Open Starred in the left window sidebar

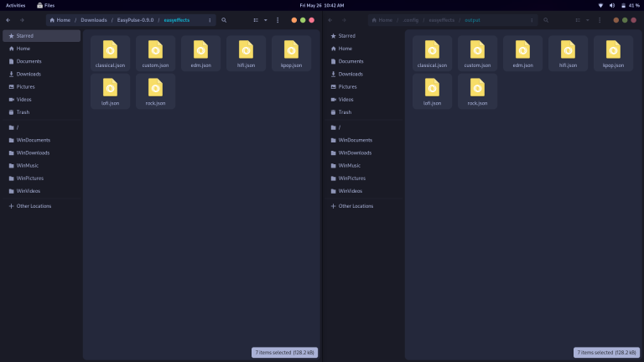pos(25,36)
